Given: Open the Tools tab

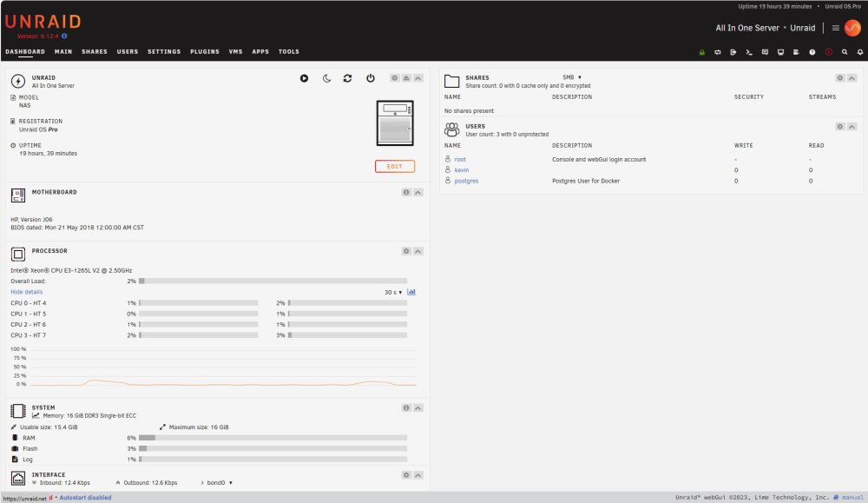Looking at the screenshot, I should (288, 51).
